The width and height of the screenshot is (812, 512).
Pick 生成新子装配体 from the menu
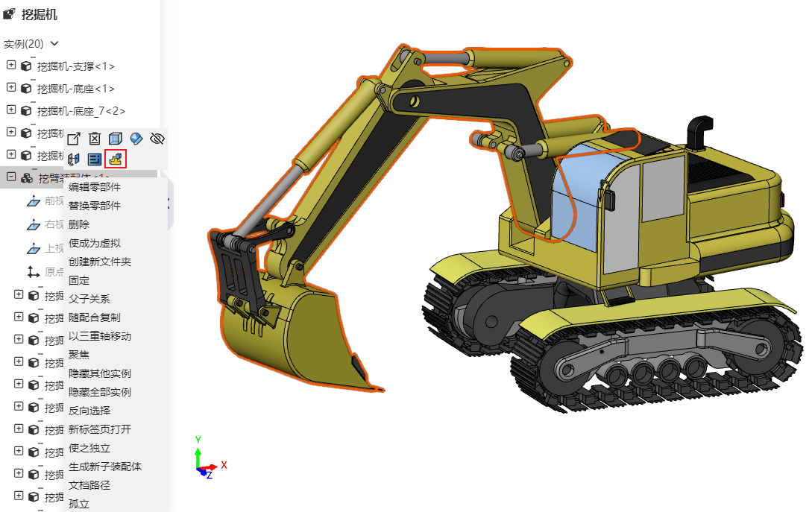105,467
